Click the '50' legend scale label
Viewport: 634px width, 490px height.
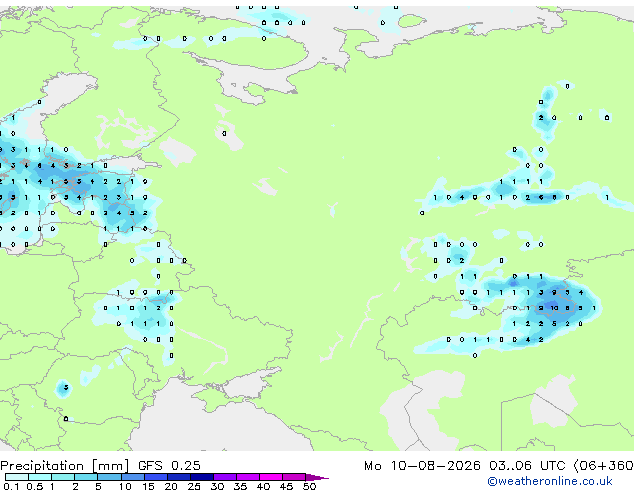[x=309, y=486]
